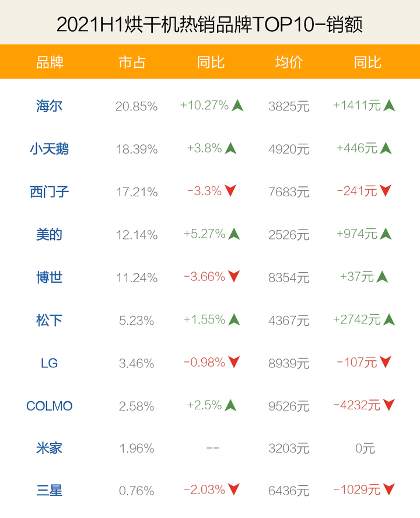Select the red arrow next to -241元
The height and width of the screenshot is (518, 420).
coord(386,190)
